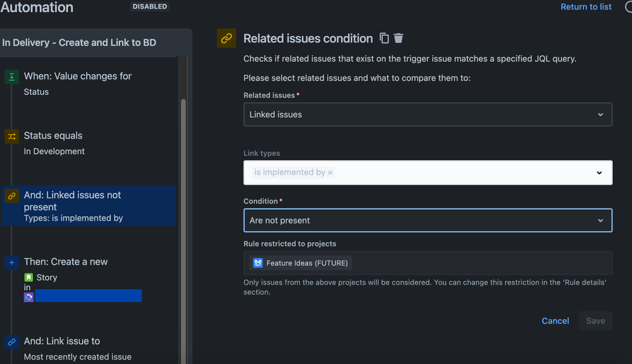This screenshot has width=632, height=364.
Task: Open the Condition dropdown
Action: (x=428, y=221)
